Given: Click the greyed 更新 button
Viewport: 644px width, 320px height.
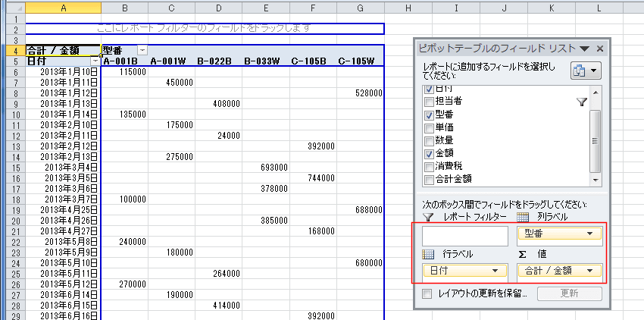Looking at the screenshot, I should 569,293.
